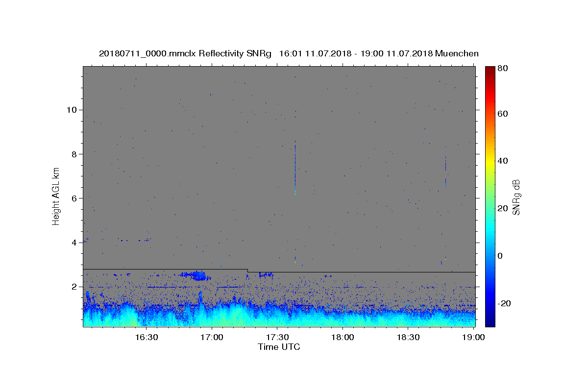This screenshot has width=588, height=392.
Task: Click the 'SNRg dB' colorbar label
Action: 515,197
